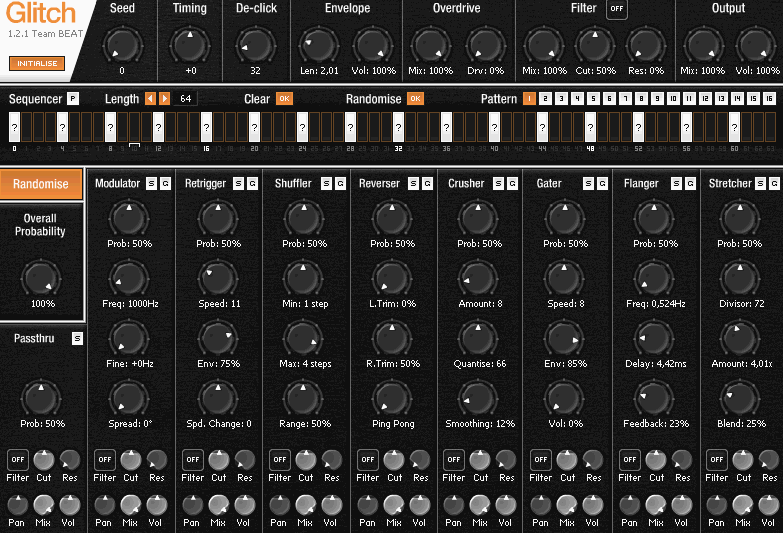Screen dimensions: 783x533
Task: Toggle the Retrigger Filter OFF switch
Action: pyautogui.click(x=193, y=460)
